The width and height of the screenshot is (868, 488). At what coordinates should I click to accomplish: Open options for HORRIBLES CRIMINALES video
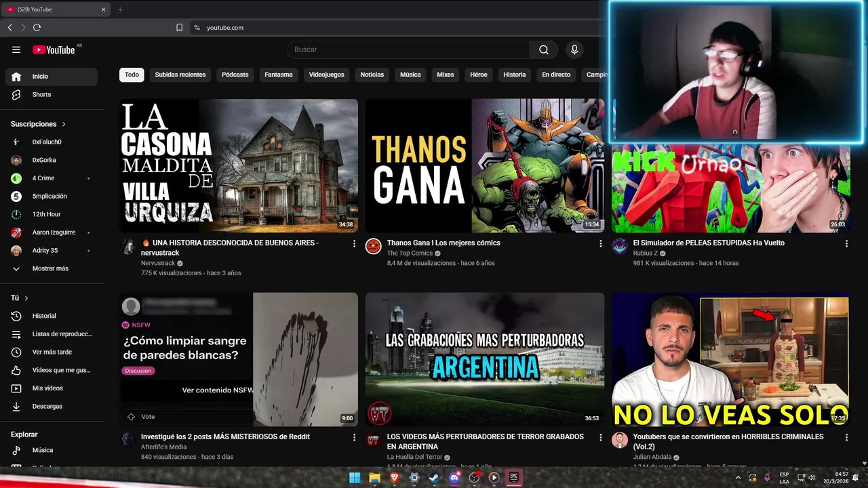click(x=846, y=437)
